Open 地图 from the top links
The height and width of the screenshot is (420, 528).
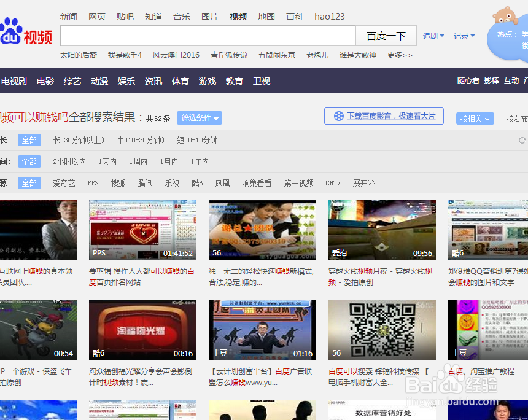266,17
